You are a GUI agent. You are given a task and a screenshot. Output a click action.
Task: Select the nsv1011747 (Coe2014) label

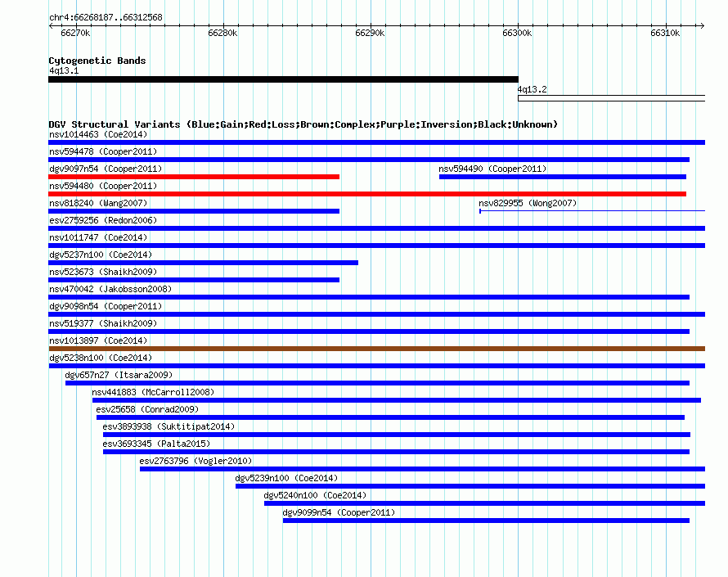coord(98,237)
